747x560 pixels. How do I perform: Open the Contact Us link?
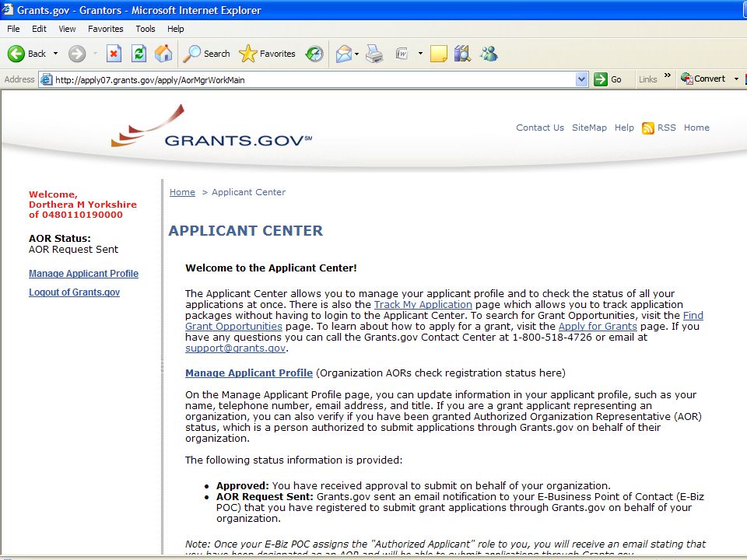540,128
